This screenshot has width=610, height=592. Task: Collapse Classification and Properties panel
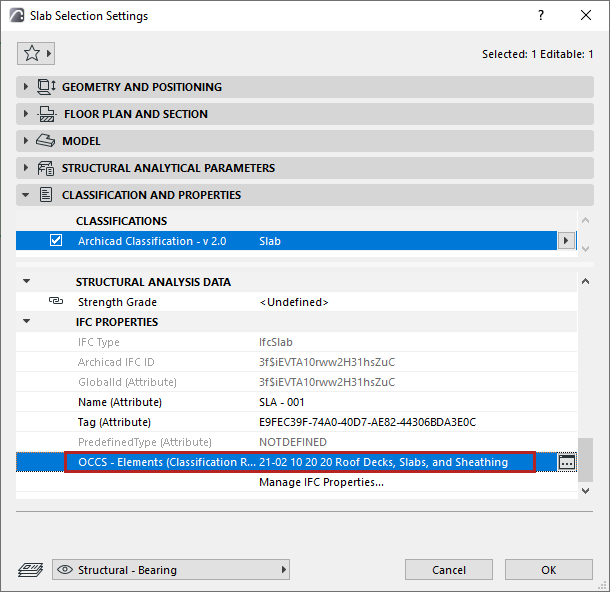[x=26, y=195]
